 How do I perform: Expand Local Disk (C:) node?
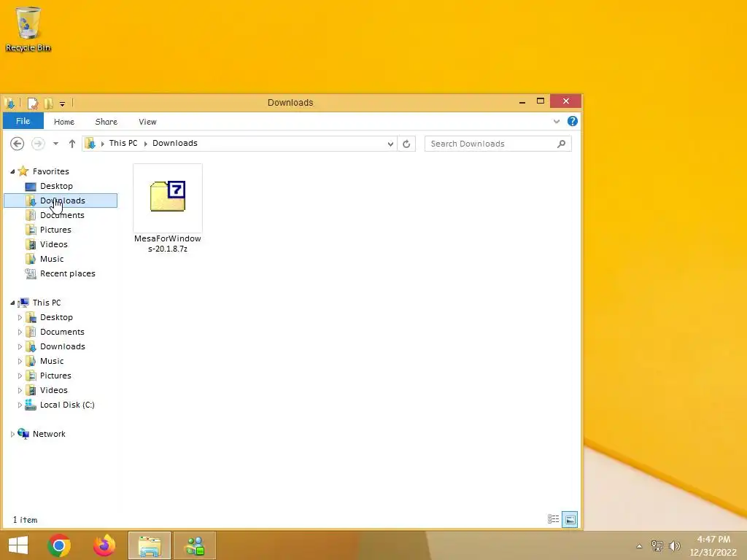[20, 405]
